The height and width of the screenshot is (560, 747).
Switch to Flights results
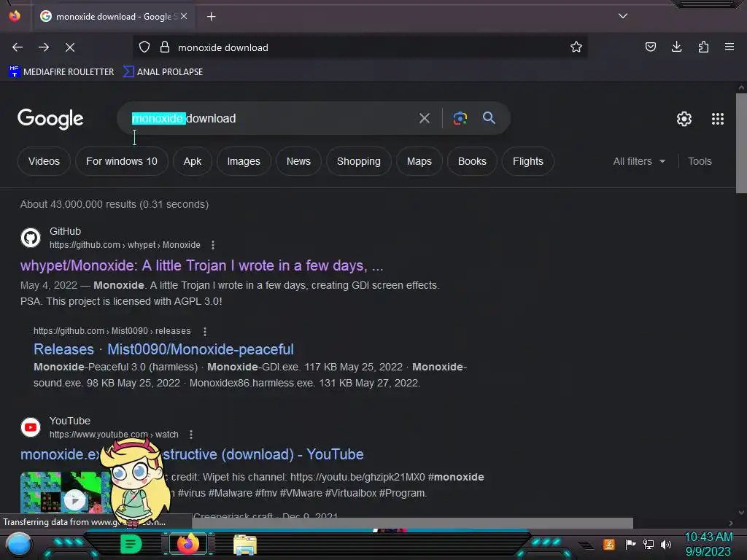528,161
